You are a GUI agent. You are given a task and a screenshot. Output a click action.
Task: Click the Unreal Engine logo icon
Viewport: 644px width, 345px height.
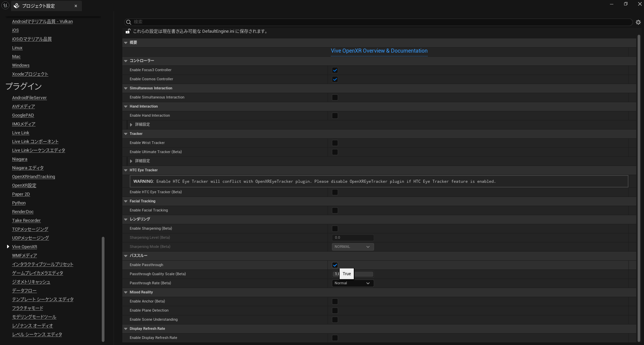coord(5,6)
